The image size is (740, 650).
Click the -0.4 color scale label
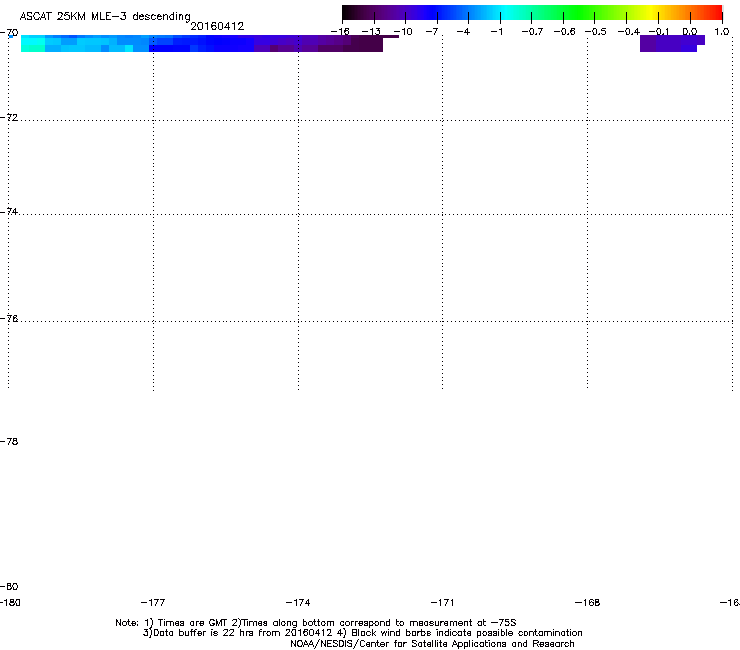coord(629,32)
